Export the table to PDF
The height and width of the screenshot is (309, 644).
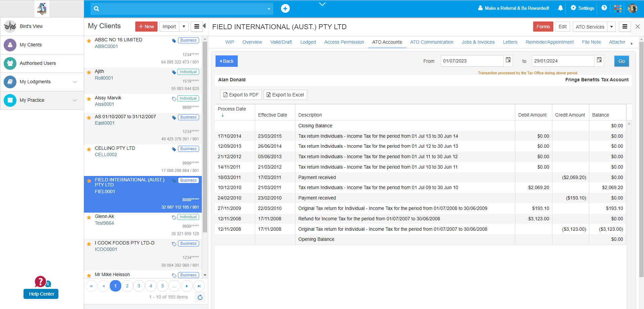[x=241, y=95]
